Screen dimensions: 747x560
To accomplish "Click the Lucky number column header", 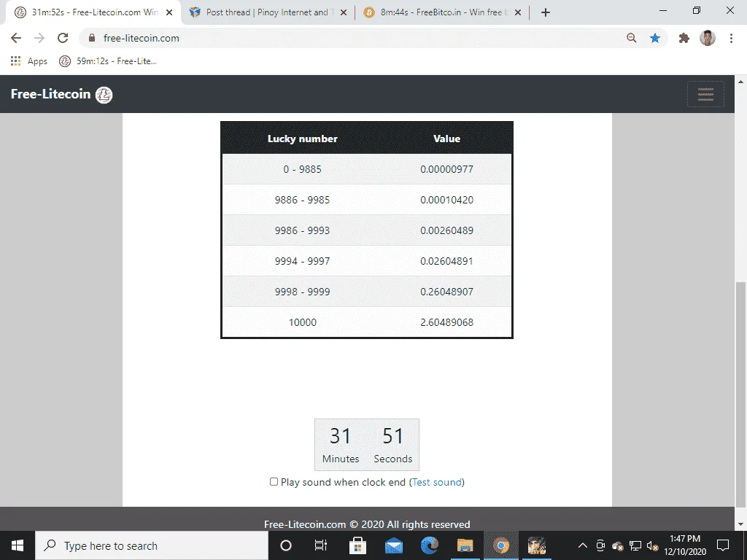I will (303, 139).
